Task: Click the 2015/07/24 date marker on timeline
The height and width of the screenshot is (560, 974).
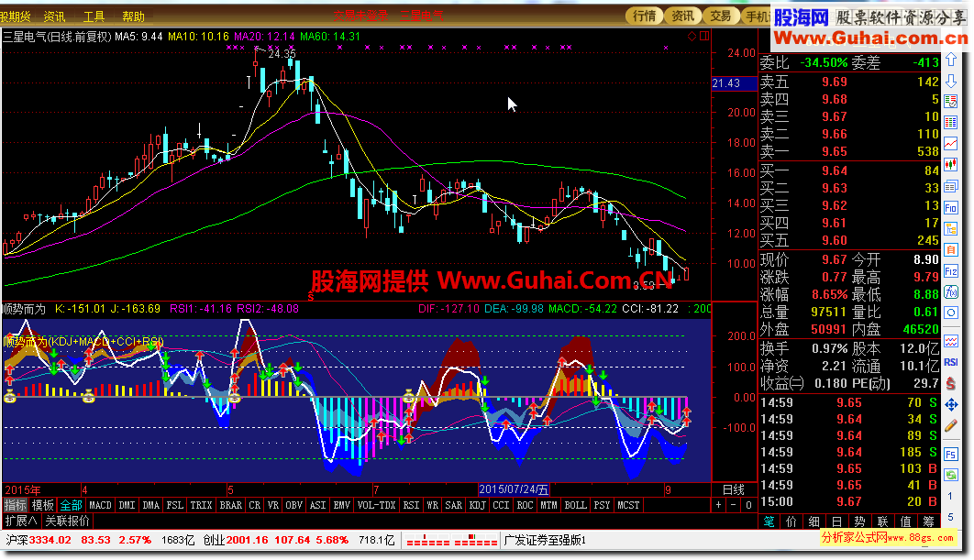Action: pos(514,489)
